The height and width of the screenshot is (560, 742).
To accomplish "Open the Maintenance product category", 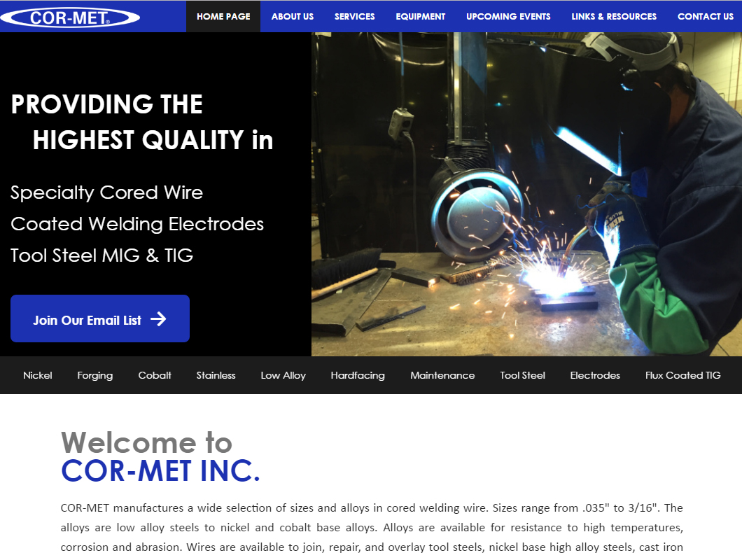I will [442, 375].
